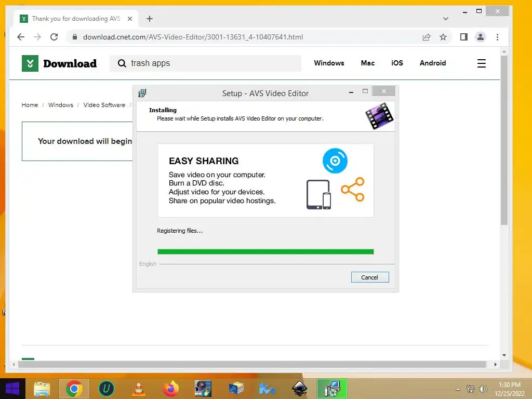This screenshot has width=532, height=399.
Task: Click the setup installer icon in the dialog title bar
Action: coord(142,93)
